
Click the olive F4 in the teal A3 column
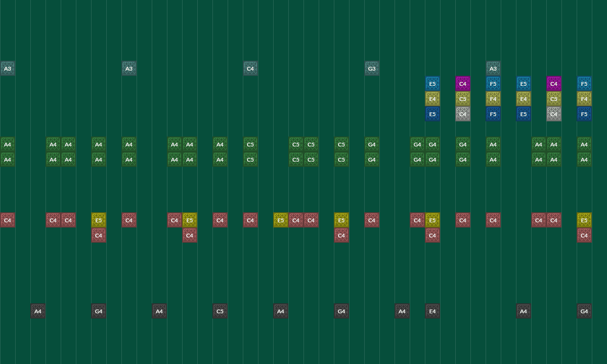(493, 99)
